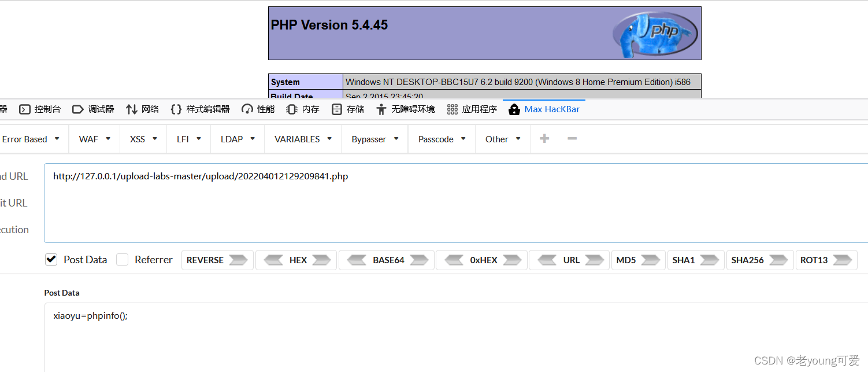Click the 0xHEX encode right arrow
The image size is (868, 372).
[512, 260]
